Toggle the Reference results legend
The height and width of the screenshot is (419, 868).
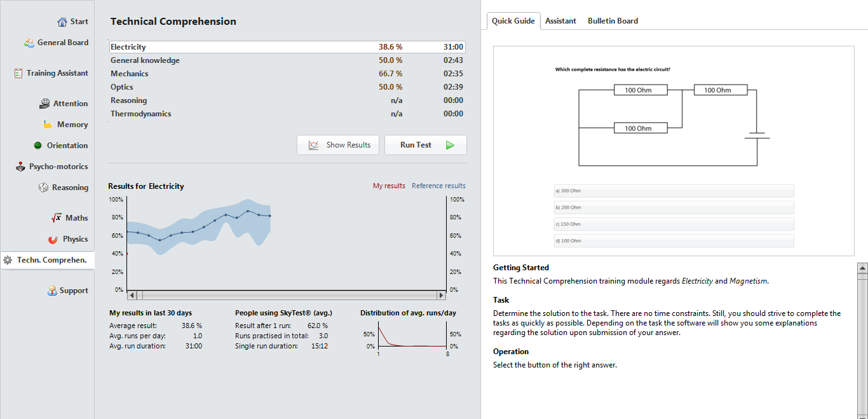click(x=438, y=186)
